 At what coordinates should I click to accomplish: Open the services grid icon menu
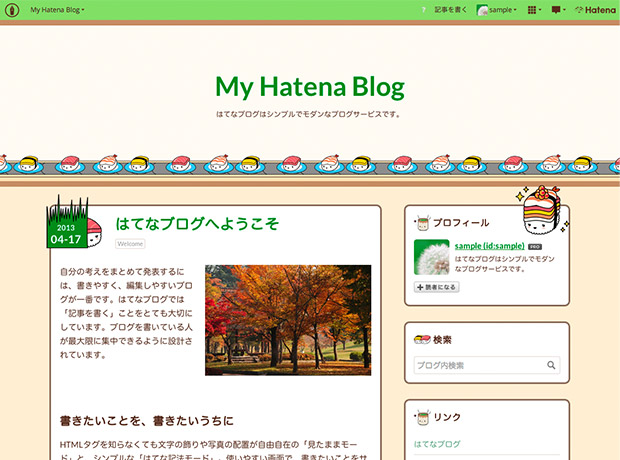pyautogui.click(x=534, y=10)
